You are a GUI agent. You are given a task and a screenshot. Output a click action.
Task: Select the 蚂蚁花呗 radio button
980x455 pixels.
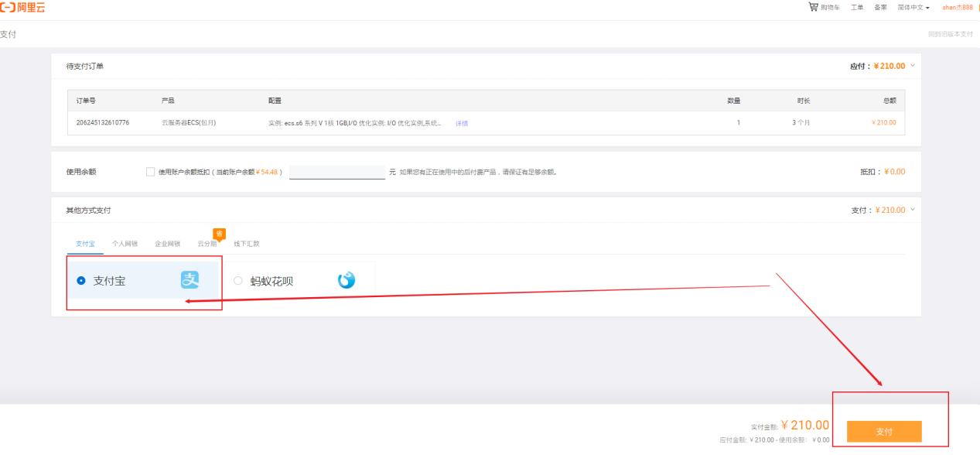click(237, 281)
